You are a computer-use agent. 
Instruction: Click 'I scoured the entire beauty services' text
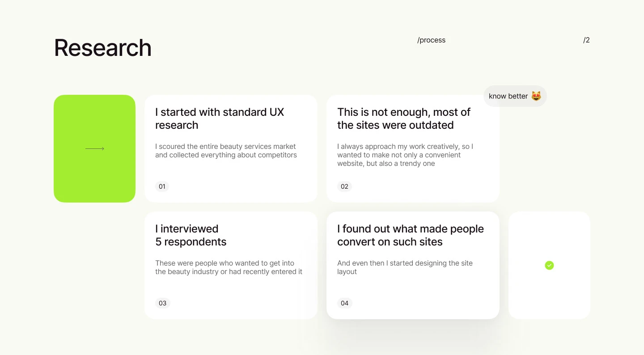pos(226,151)
